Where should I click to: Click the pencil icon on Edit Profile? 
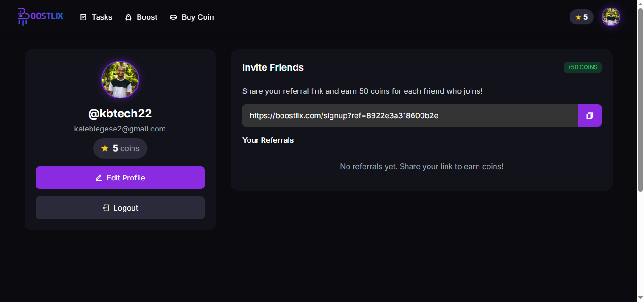pyautogui.click(x=99, y=178)
